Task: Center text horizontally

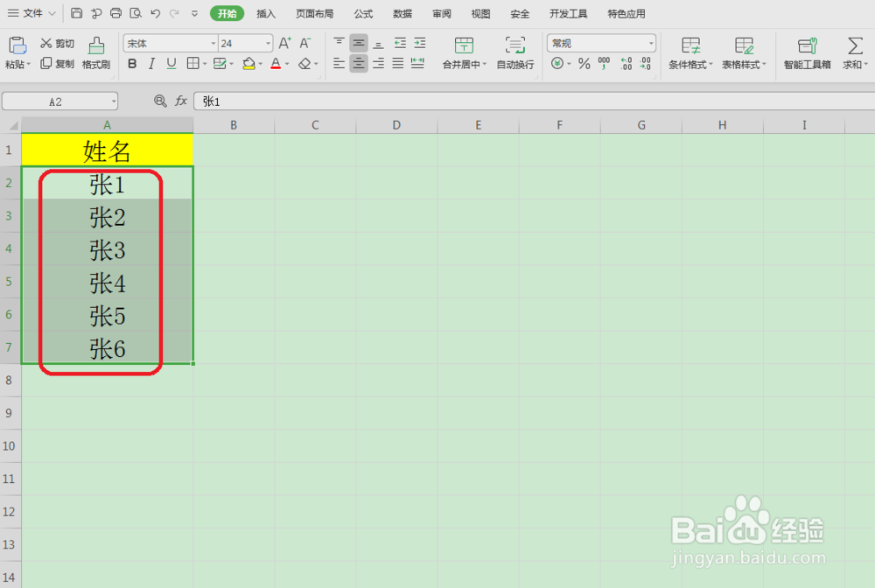Action: [x=358, y=64]
